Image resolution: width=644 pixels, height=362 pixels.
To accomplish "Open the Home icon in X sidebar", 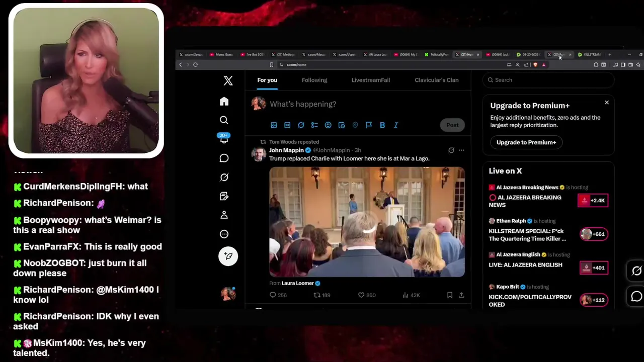I will 224,102.
